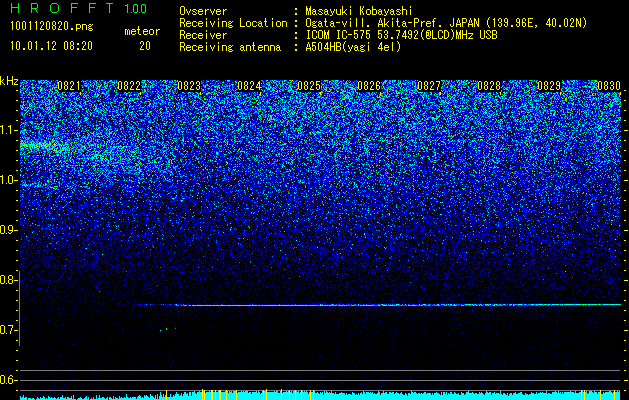Select observer name Masayuki Kobayashi
Screen dimensions: 629x400
point(359,11)
